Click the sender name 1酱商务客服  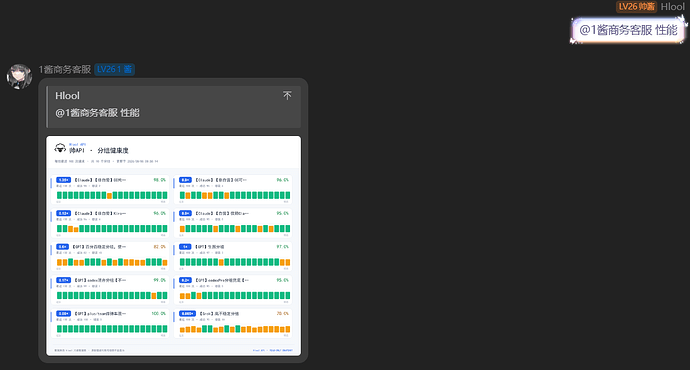point(65,70)
